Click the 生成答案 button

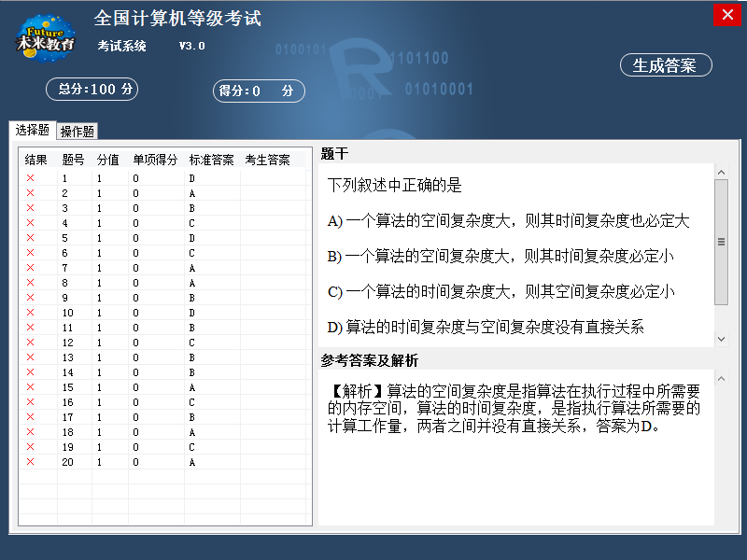pos(666,65)
